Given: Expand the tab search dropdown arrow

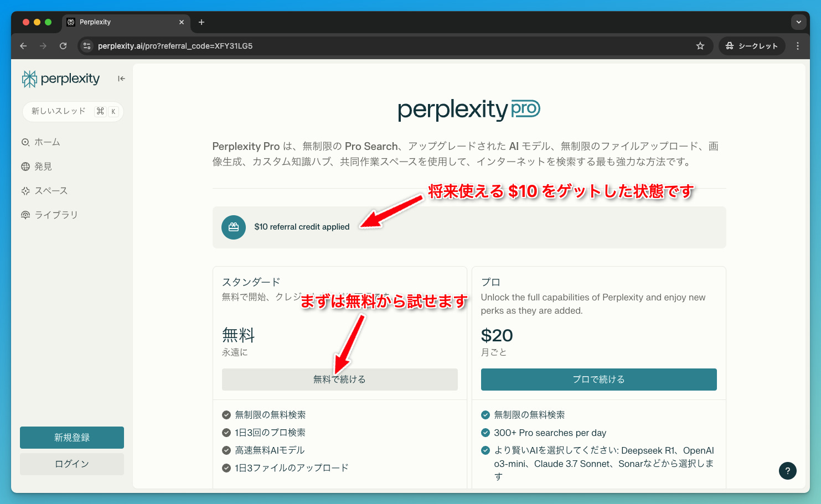Looking at the screenshot, I should 798,22.
